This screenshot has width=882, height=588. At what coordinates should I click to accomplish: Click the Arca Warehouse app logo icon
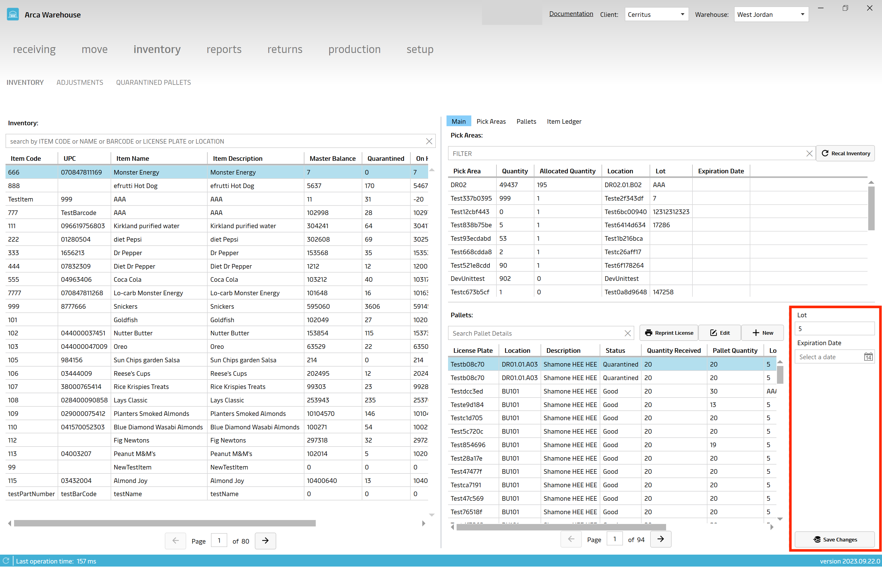(x=13, y=15)
